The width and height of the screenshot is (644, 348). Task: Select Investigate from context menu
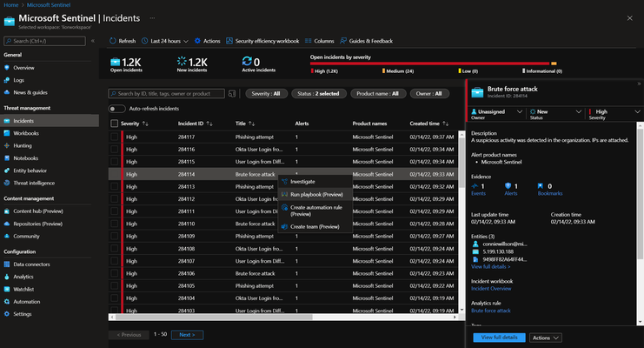[315, 182]
